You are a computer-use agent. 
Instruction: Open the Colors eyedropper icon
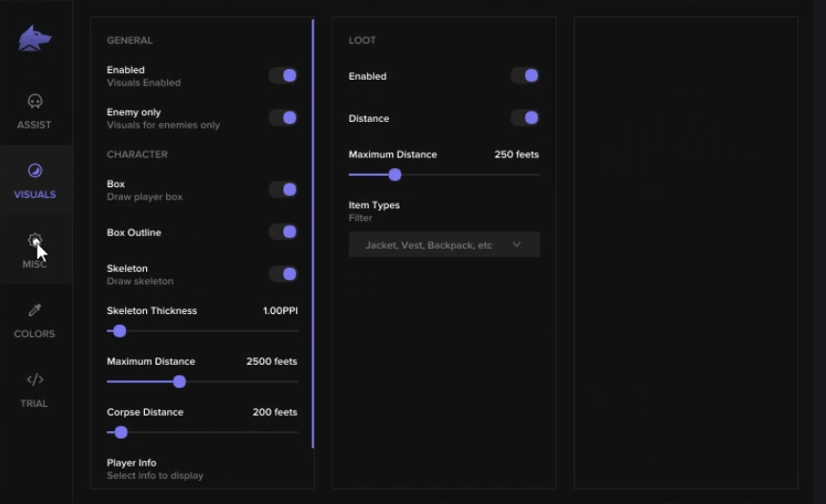click(x=35, y=310)
